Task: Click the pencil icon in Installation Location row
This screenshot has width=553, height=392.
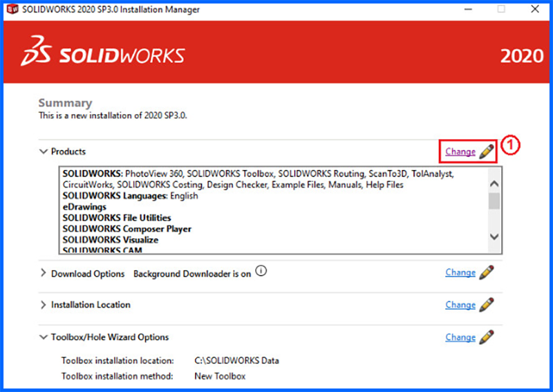Action: (x=487, y=304)
